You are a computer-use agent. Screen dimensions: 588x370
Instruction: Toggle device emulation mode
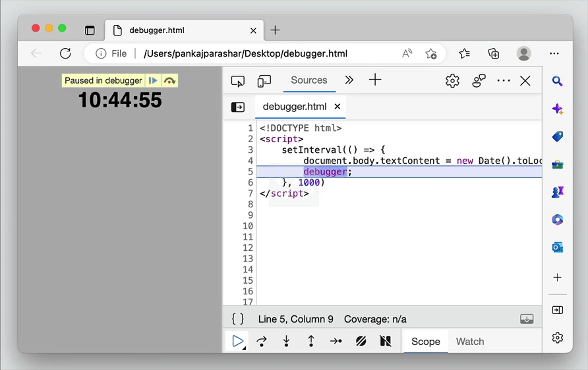point(264,80)
